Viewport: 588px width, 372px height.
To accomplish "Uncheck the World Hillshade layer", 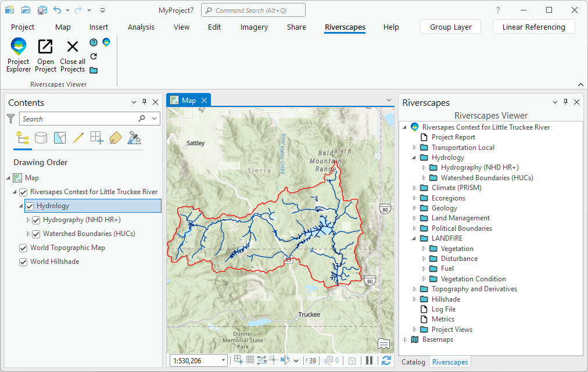I will point(23,262).
